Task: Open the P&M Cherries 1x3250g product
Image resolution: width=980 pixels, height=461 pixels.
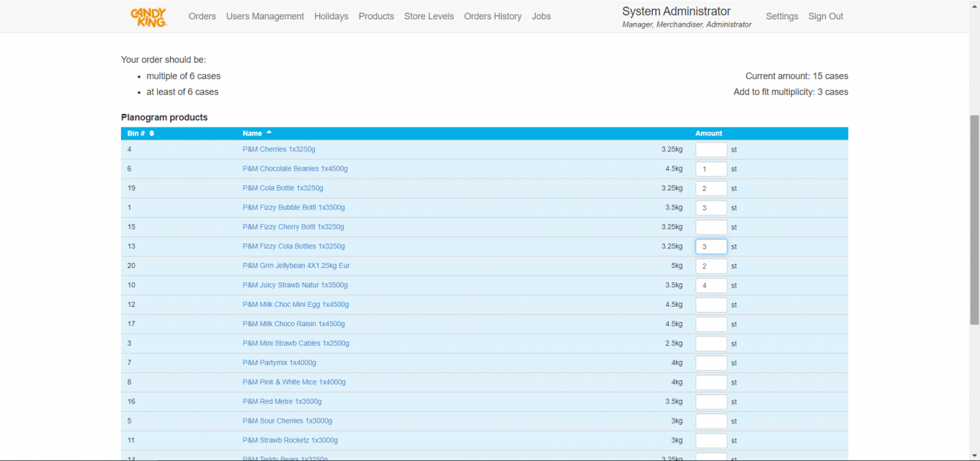Action: pos(279,149)
